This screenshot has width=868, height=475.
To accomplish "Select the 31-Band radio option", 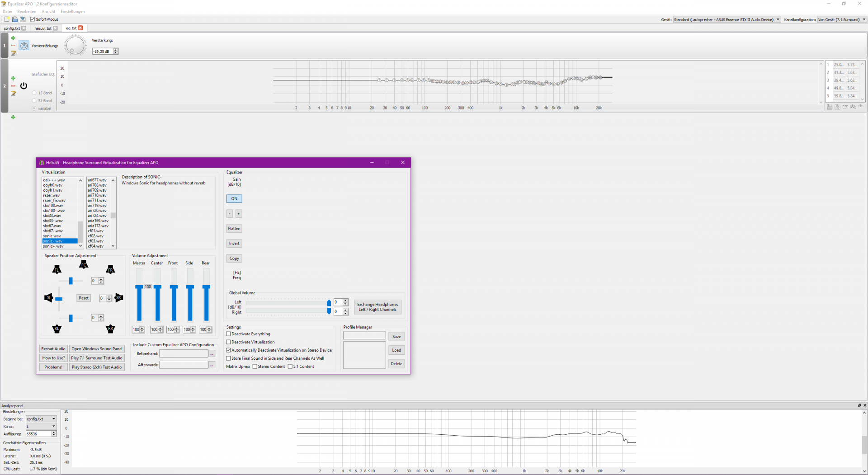I will coord(34,101).
